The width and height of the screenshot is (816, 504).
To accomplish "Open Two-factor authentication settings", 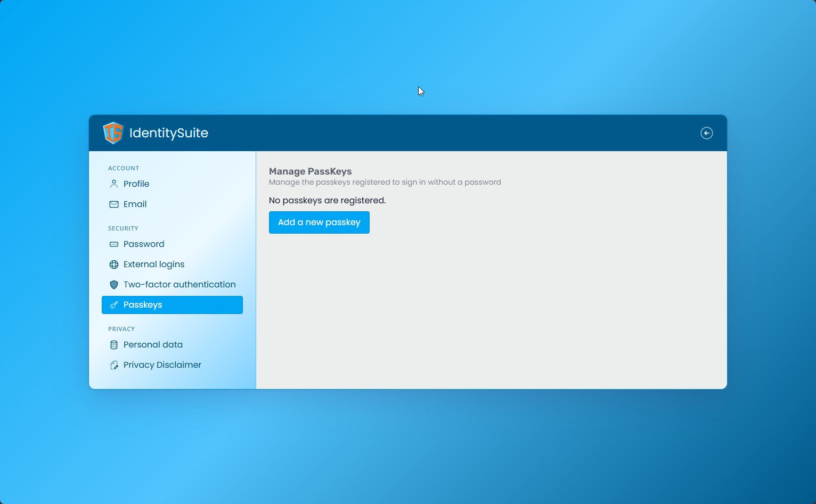I will click(172, 285).
